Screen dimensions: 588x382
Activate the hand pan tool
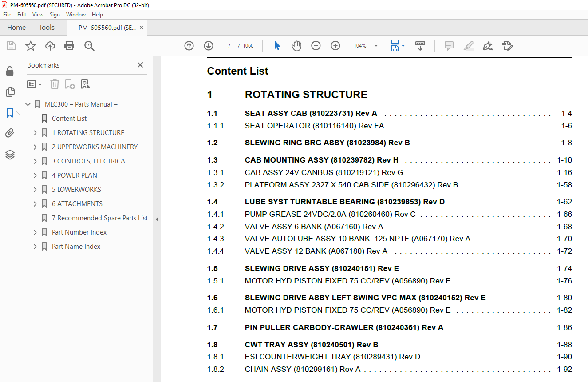(x=296, y=46)
